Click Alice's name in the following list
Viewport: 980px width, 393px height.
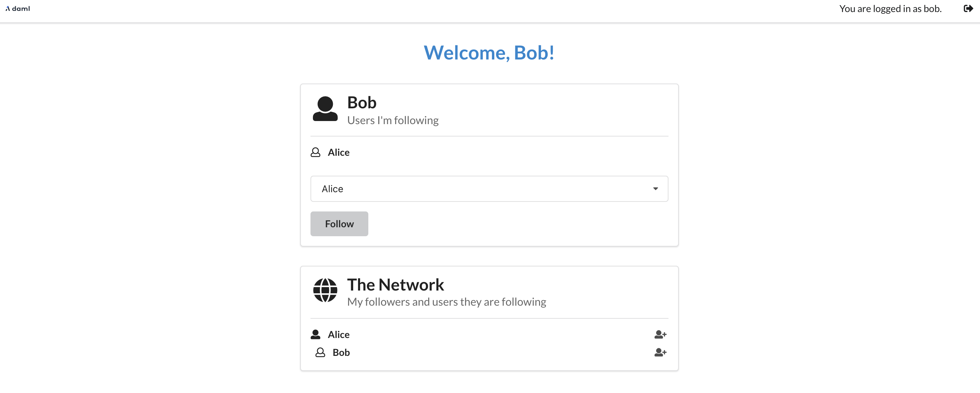click(339, 152)
